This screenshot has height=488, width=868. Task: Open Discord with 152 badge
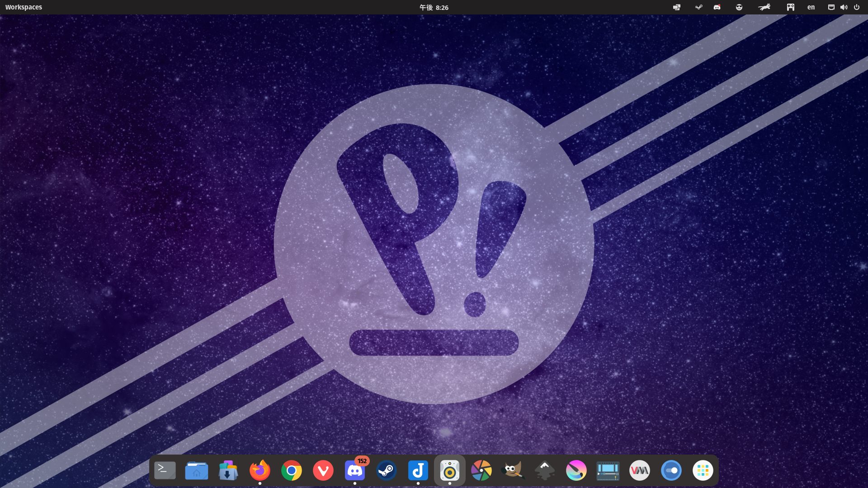tap(355, 470)
